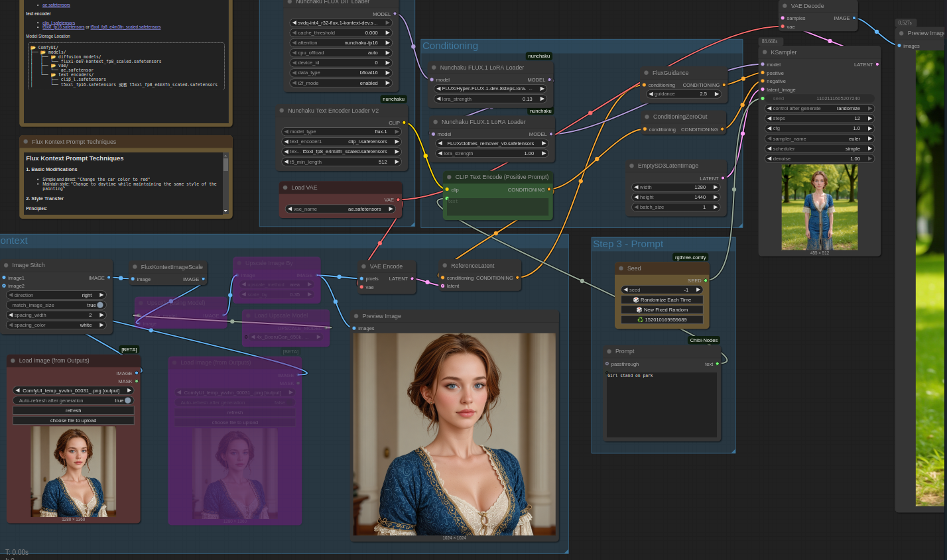Open the control after generate dropdown
Image resolution: width=947 pixels, height=560 pixels.
(x=820, y=109)
